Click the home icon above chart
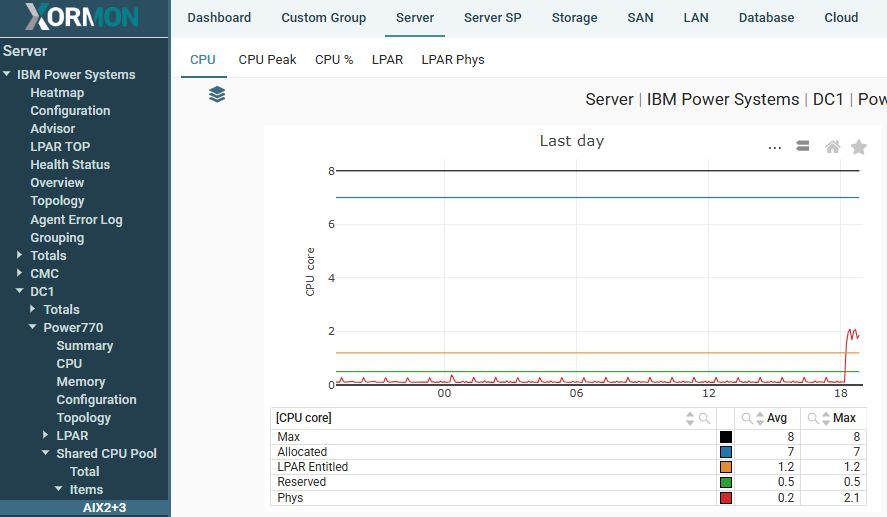Image resolution: width=887 pixels, height=517 pixels. [x=832, y=147]
